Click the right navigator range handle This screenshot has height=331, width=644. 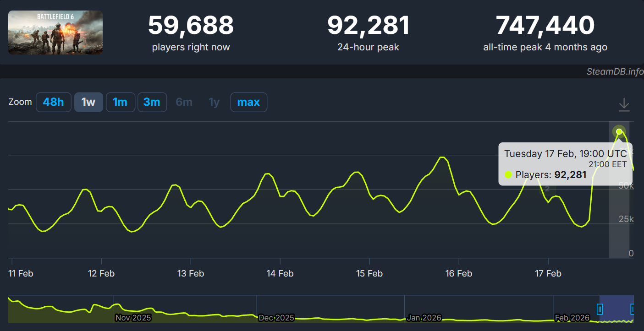633,309
